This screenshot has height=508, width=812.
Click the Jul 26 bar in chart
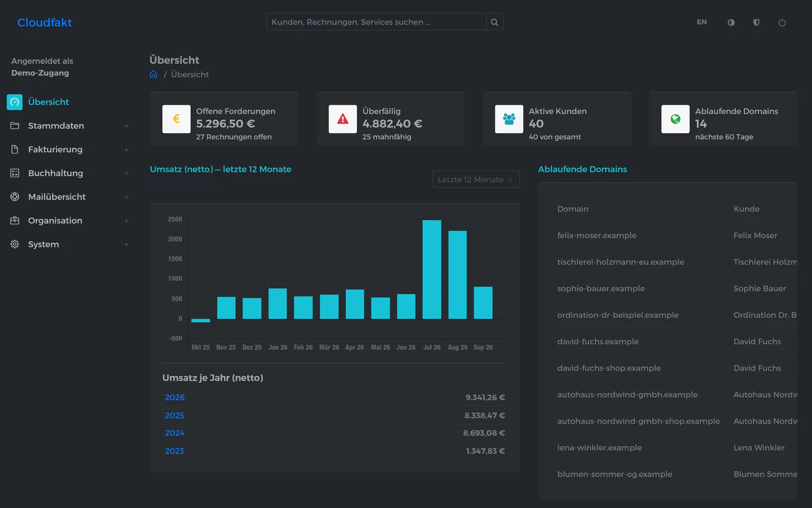click(x=432, y=269)
